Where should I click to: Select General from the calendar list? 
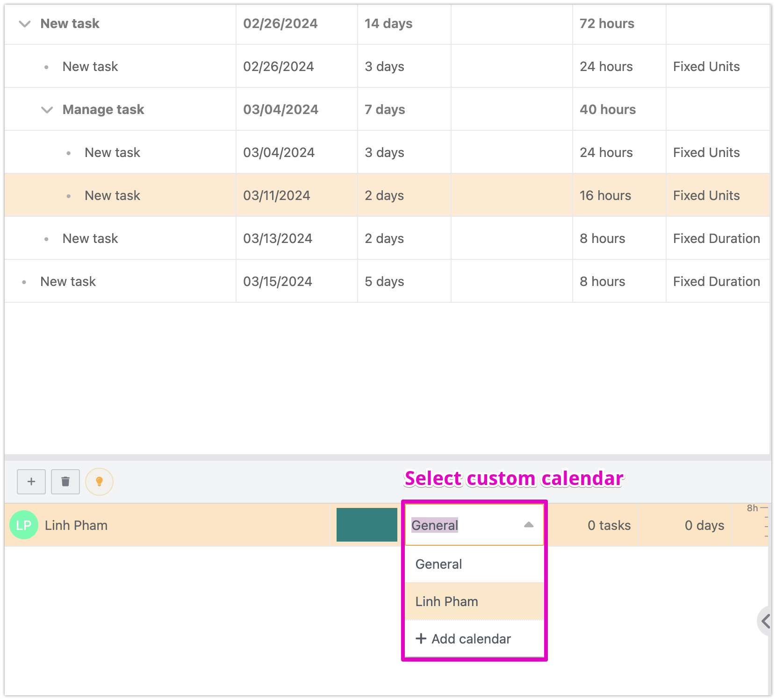point(438,564)
